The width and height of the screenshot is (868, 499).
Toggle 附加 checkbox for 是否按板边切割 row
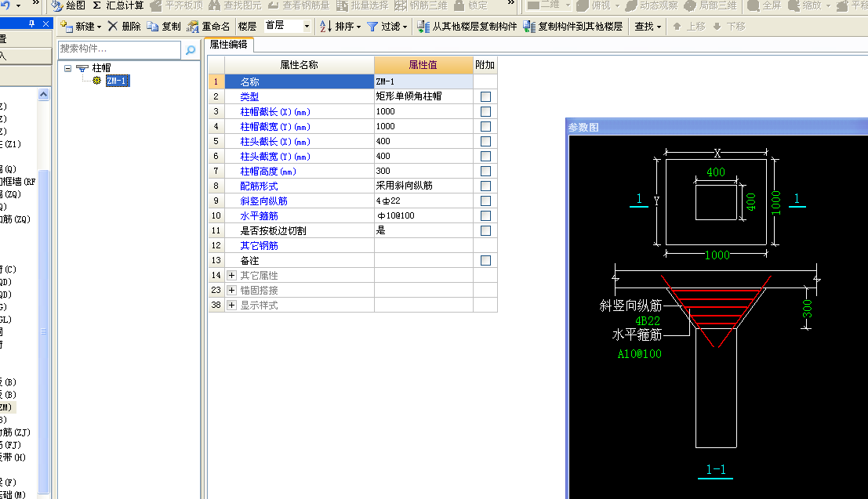pos(485,230)
